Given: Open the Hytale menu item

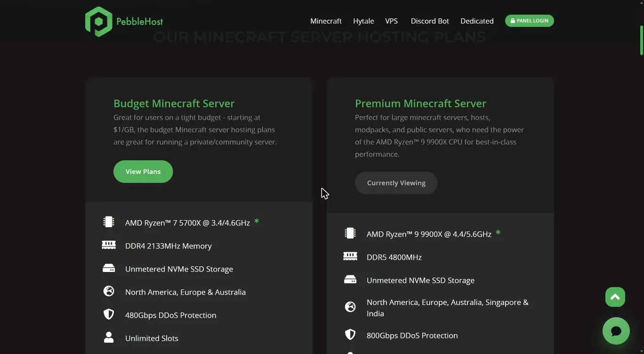Looking at the screenshot, I should (x=363, y=21).
